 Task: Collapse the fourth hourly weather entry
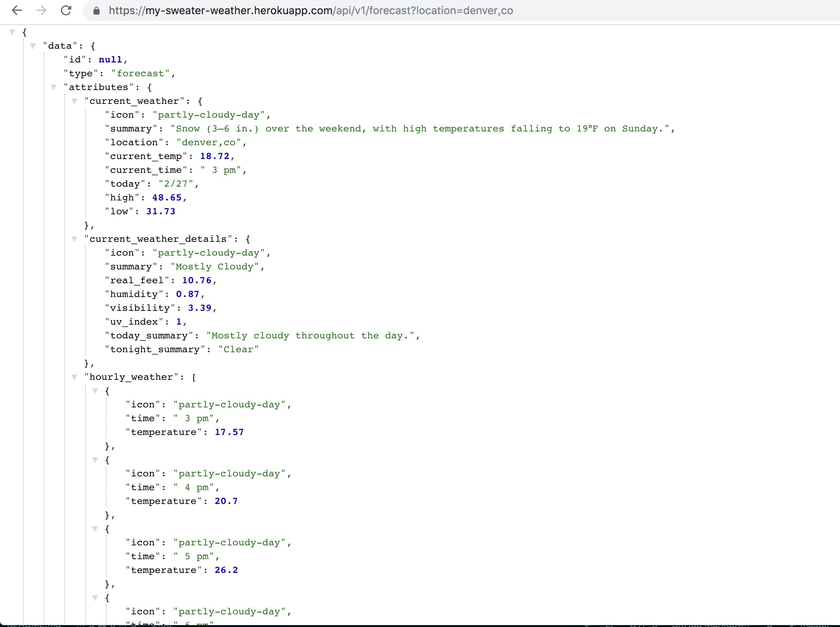click(x=95, y=598)
